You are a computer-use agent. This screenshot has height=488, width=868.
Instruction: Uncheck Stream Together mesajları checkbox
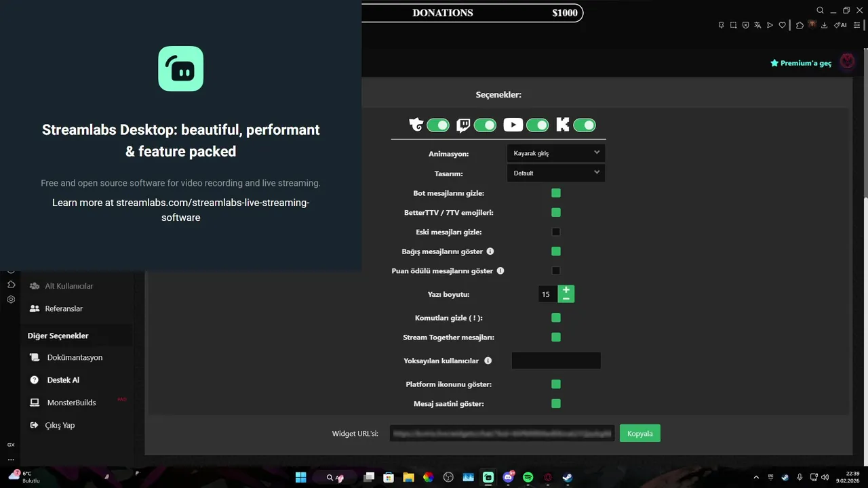[556, 337]
